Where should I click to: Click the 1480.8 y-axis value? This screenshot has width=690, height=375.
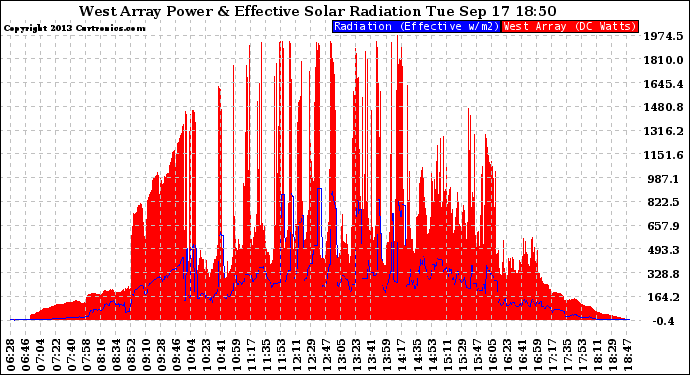664,107
